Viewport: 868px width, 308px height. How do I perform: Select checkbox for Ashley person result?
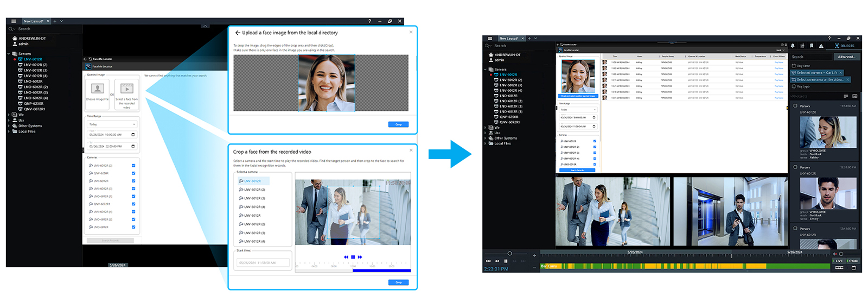point(795,106)
